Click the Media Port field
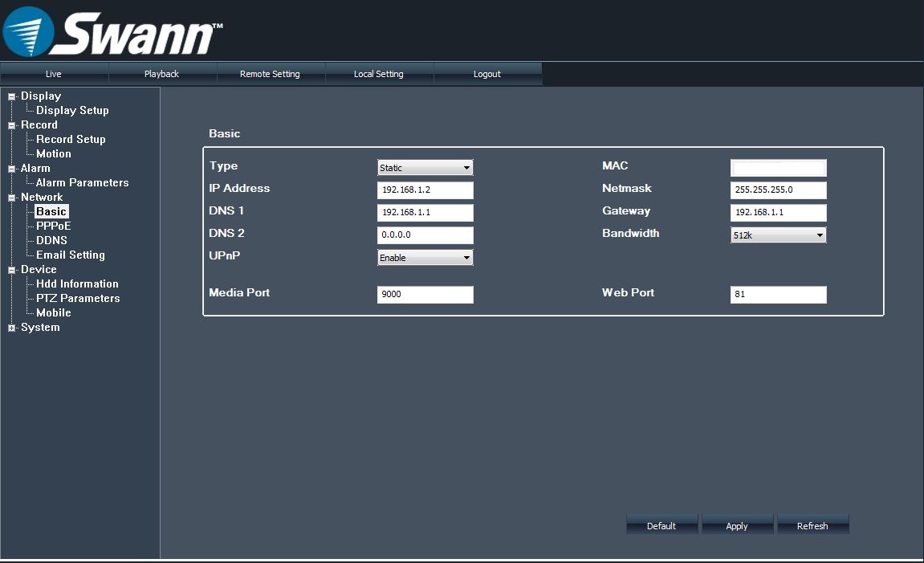 point(425,294)
